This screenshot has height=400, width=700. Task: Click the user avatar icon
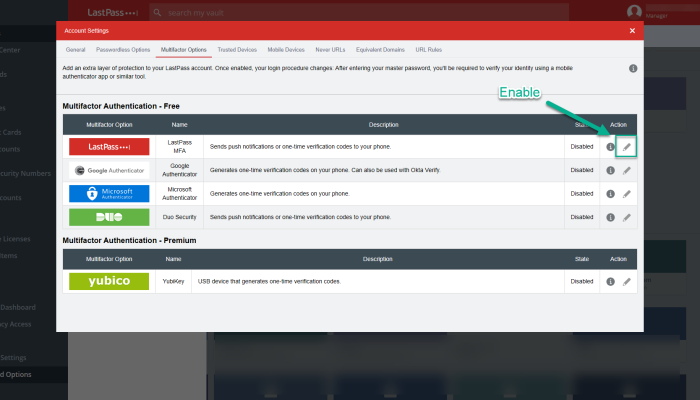pos(634,12)
